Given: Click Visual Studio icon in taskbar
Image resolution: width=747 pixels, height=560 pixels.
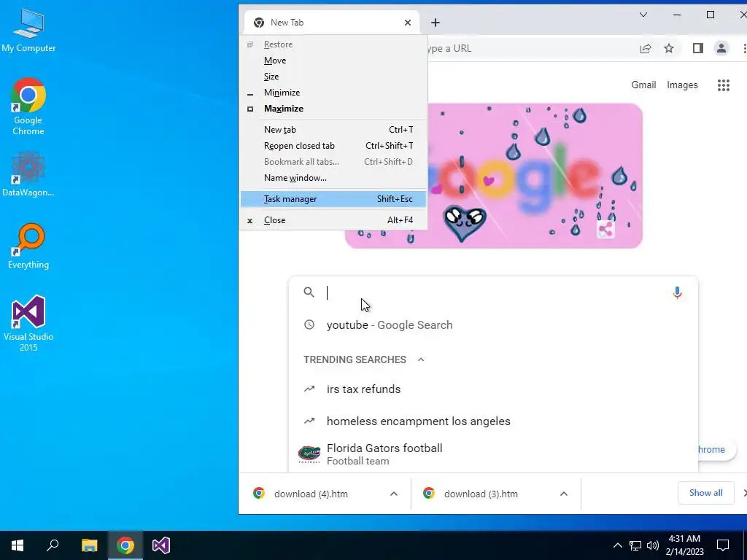Looking at the screenshot, I should (x=161, y=545).
